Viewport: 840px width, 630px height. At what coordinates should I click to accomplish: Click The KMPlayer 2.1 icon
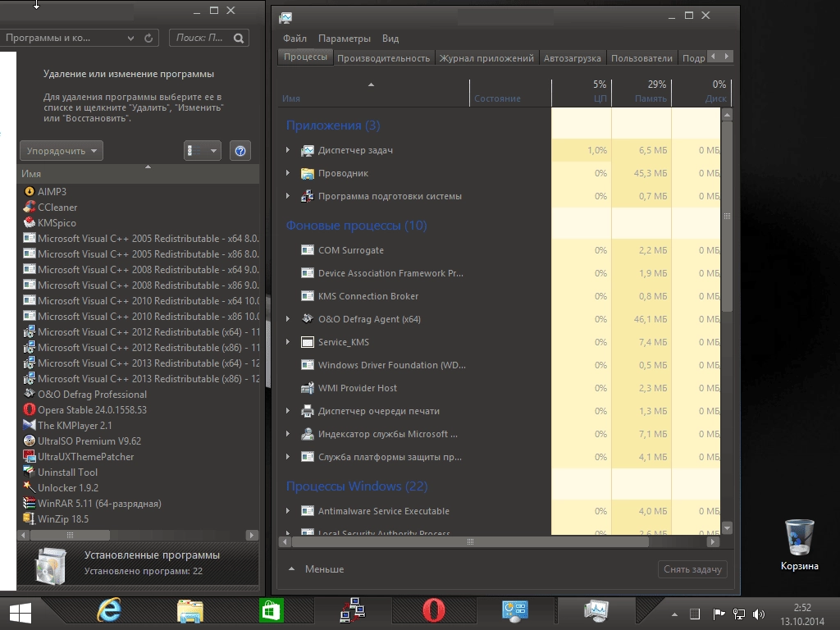(x=30, y=425)
